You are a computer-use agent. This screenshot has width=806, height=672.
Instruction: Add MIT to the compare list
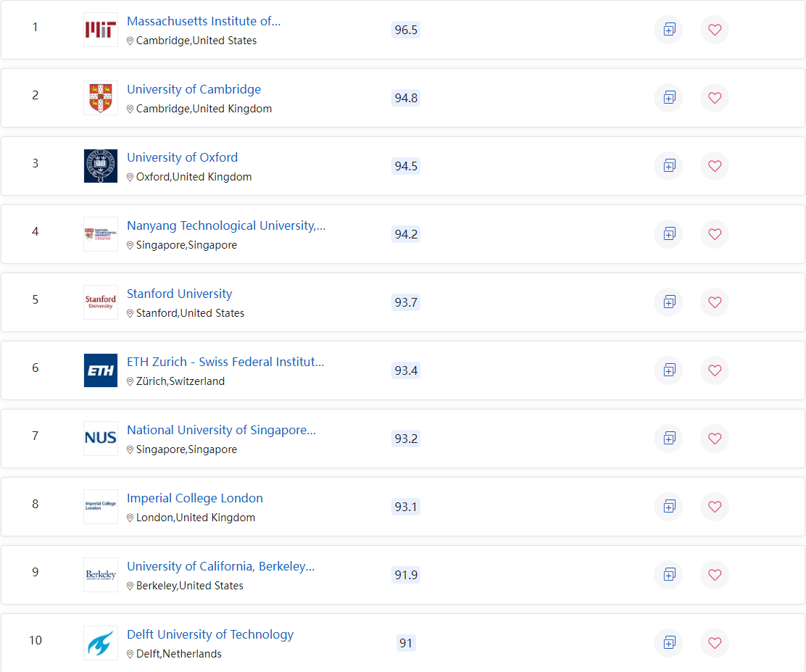click(668, 30)
